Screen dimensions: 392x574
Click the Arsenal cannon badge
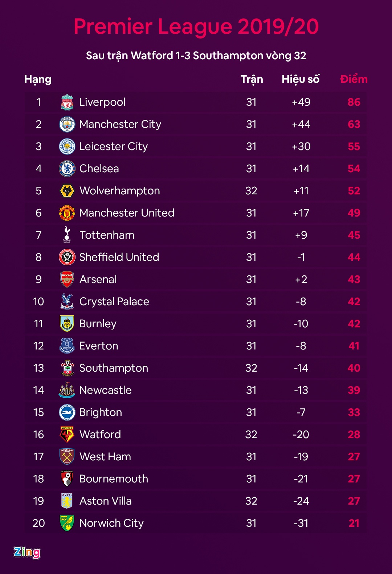coord(67,279)
